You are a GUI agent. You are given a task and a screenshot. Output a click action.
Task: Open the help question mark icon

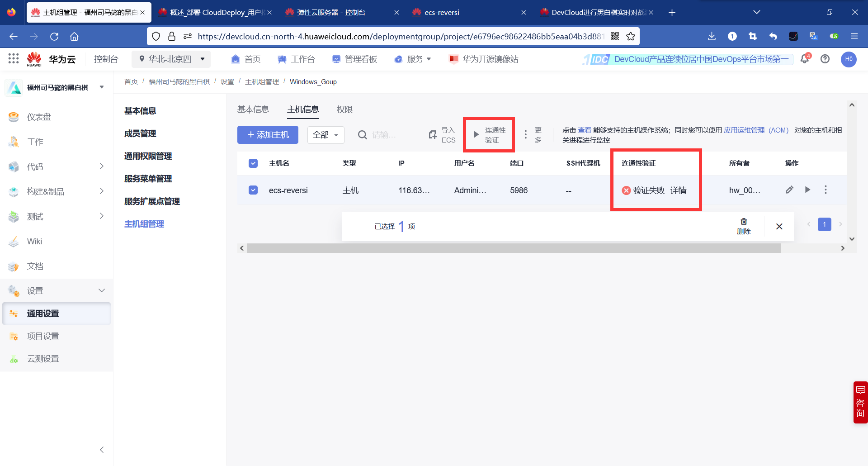(826, 59)
